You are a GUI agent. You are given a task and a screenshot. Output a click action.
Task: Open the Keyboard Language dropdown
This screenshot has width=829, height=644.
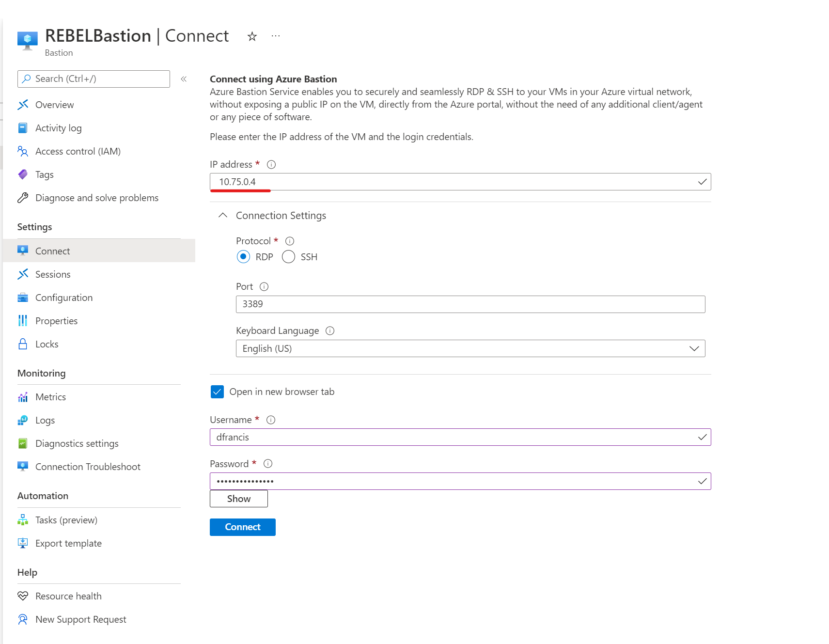470,348
